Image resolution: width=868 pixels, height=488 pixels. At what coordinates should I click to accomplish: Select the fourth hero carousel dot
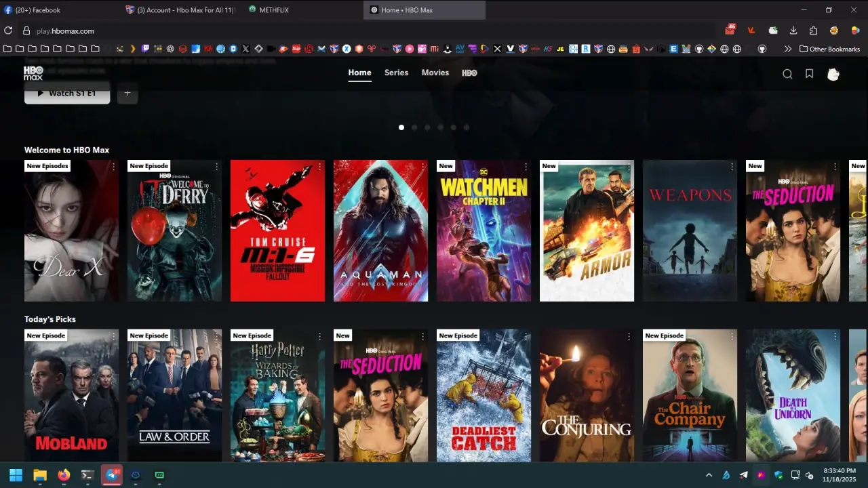pos(440,127)
